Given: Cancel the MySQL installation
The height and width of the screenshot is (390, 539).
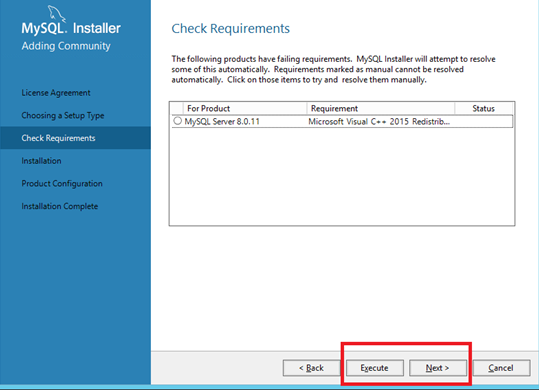Looking at the screenshot, I should pyautogui.click(x=501, y=368).
